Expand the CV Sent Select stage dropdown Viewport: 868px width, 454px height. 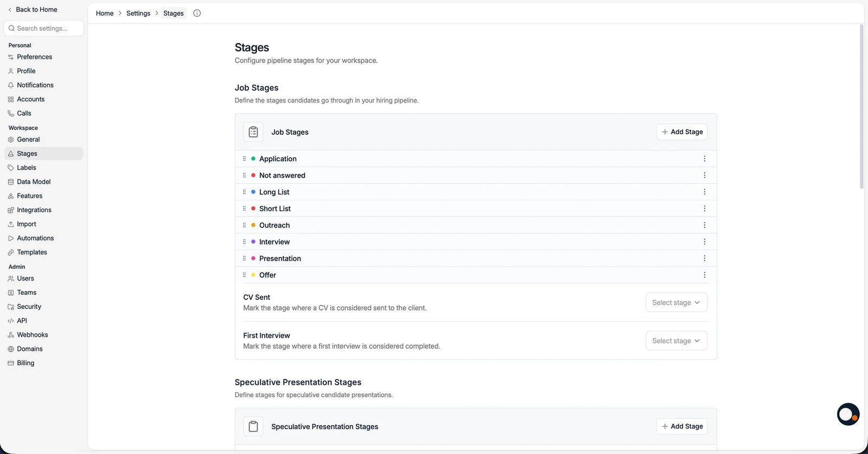[x=676, y=302]
